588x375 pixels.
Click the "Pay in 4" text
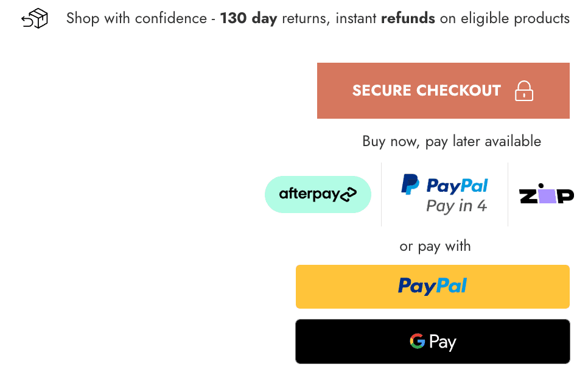[x=457, y=206]
